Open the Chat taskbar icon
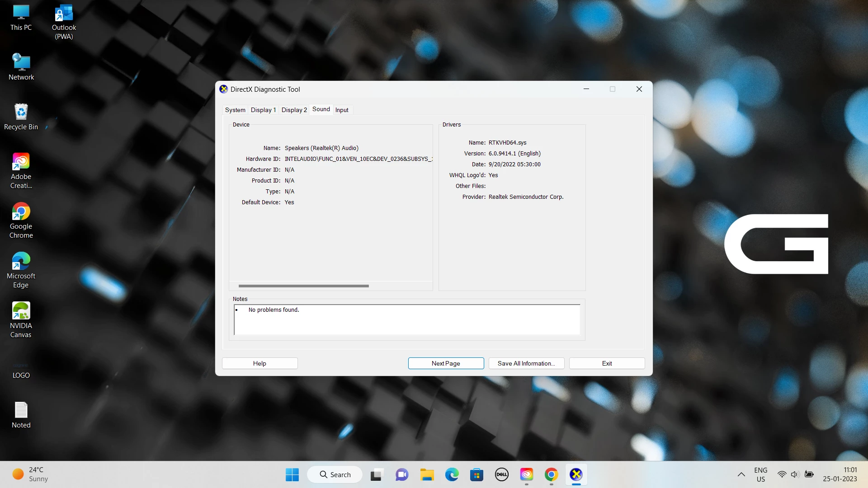868x488 pixels. (x=401, y=474)
